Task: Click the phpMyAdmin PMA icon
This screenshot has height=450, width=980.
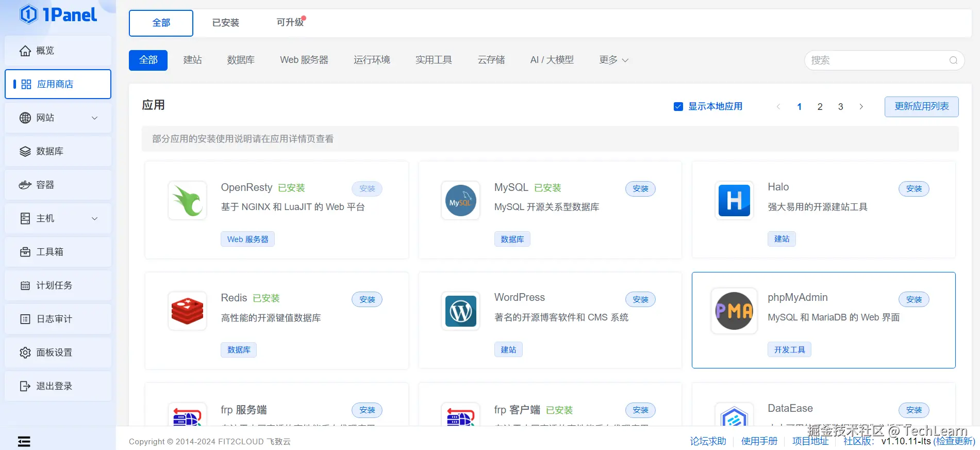Action: [734, 311]
